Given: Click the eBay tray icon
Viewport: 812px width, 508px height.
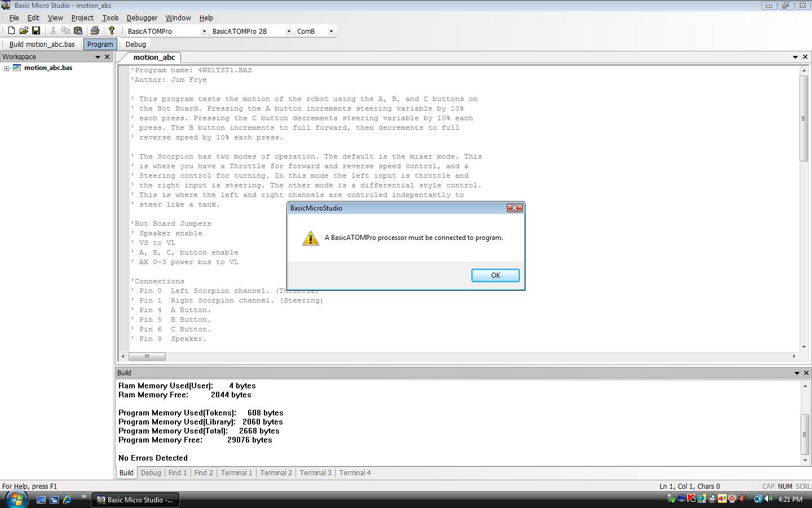Looking at the screenshot, I should [722, 498].
